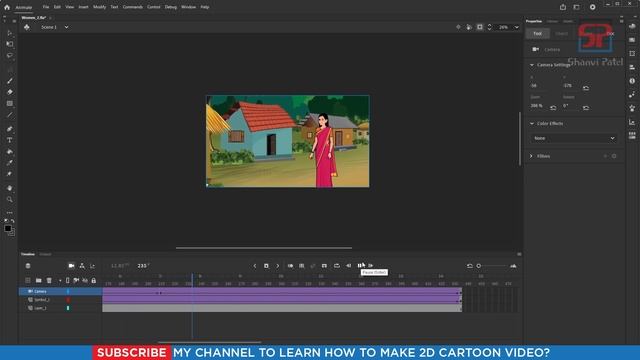640x360 pixels.
Task: Toggle Onion Skin in timeline controls
Action: 290,266
